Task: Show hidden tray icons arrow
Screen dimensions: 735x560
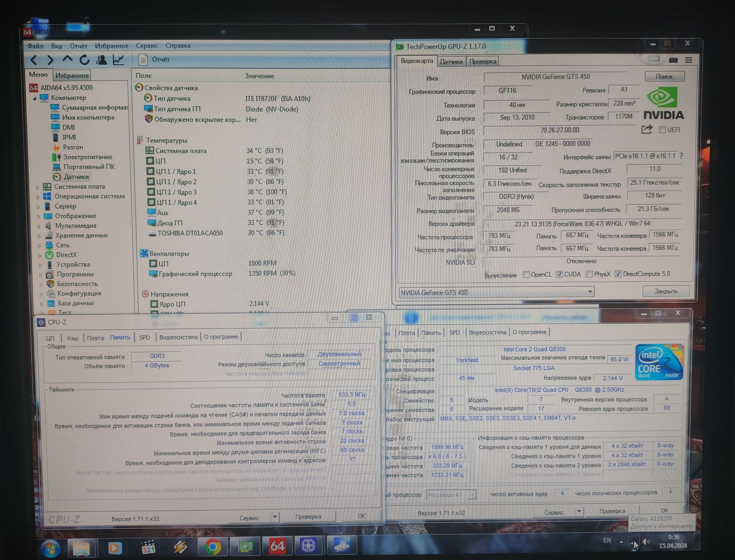Action: tap(621, 541)
